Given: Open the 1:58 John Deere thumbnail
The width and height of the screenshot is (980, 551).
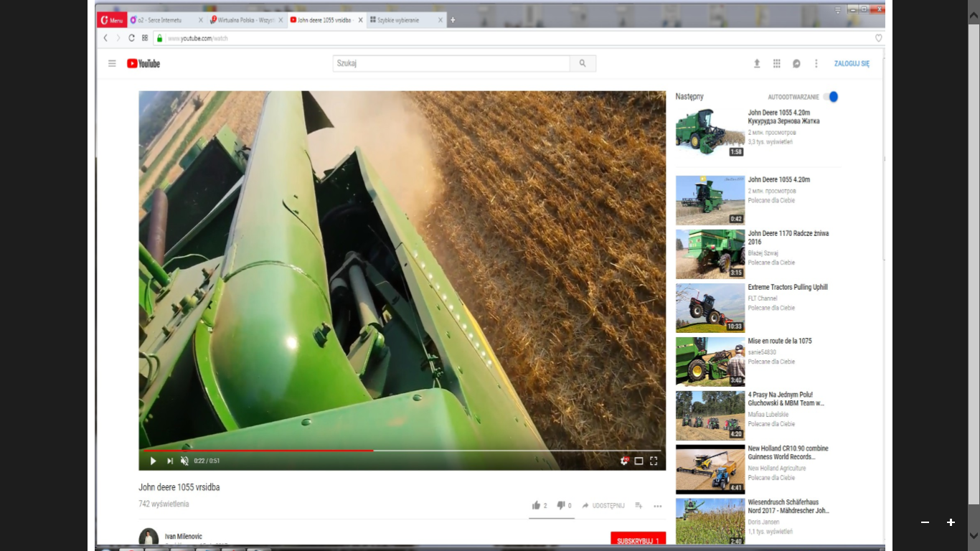Looking at the screenshot, I should (710, 133).
